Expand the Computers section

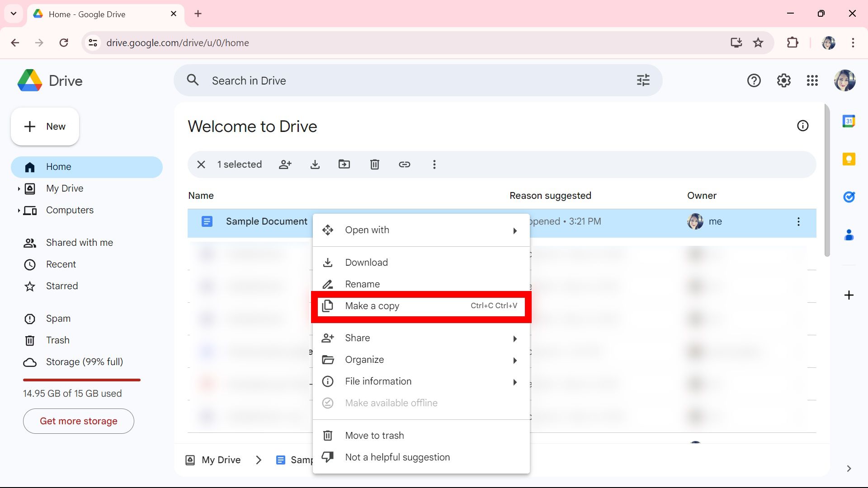coord(18,210)
